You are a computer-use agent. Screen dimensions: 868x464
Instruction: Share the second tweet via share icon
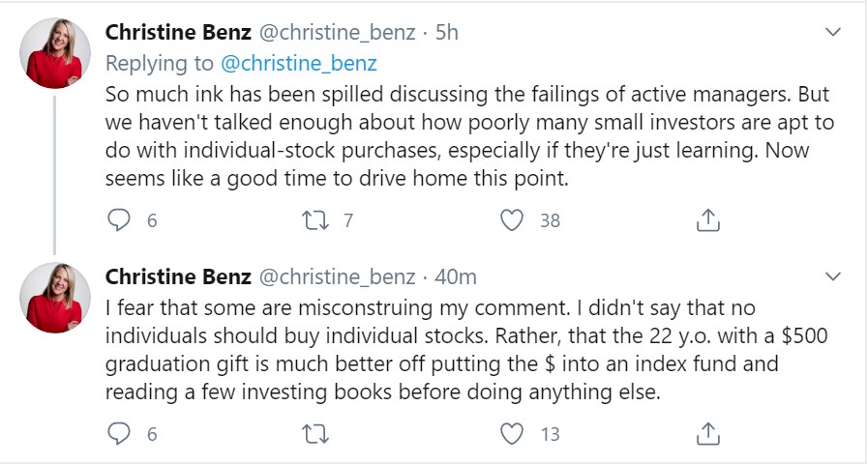[708, 433]
